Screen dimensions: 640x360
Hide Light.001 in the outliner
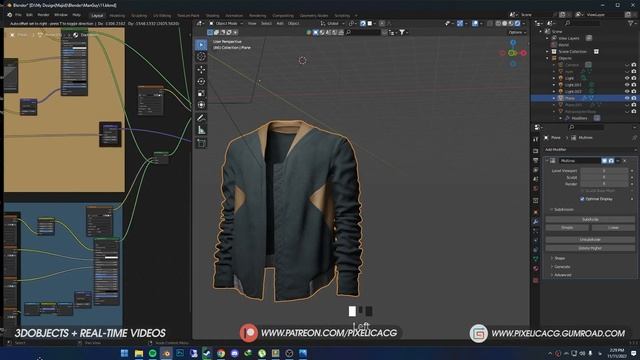tap(627, 85)
